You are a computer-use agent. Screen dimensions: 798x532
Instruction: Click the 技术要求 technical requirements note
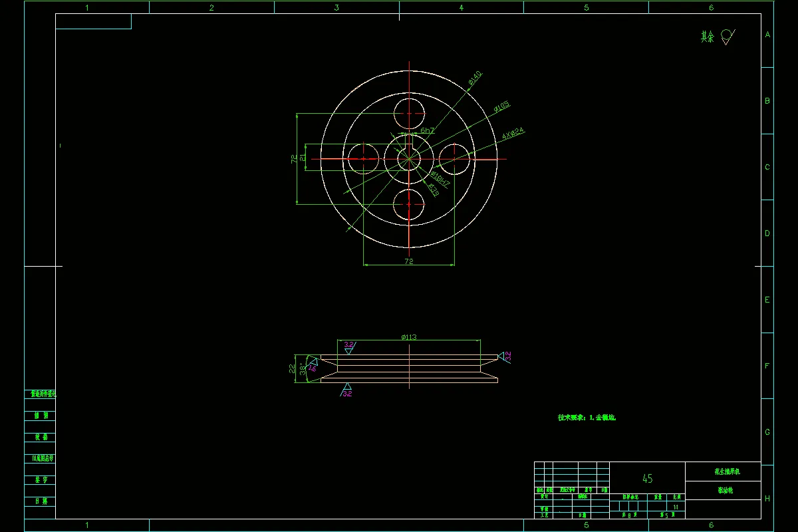pos(587,418)
